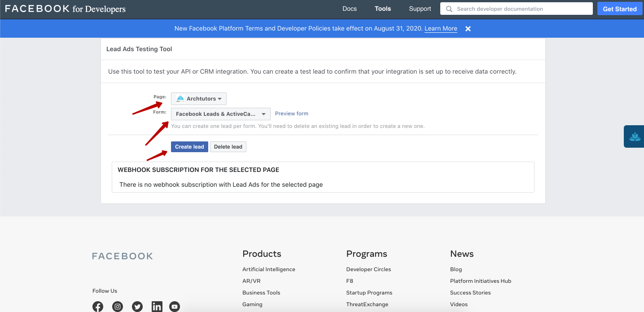Open the Support menu

pos(420,9)
